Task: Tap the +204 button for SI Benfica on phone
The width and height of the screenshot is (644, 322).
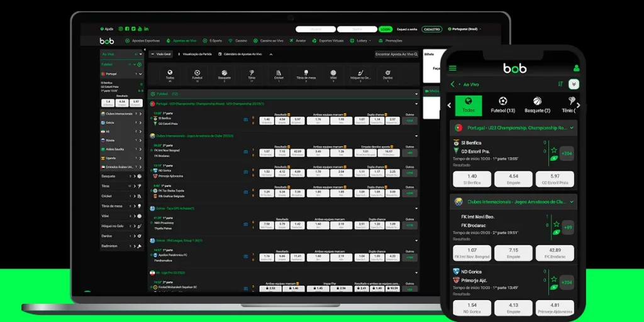Action: 567,153
